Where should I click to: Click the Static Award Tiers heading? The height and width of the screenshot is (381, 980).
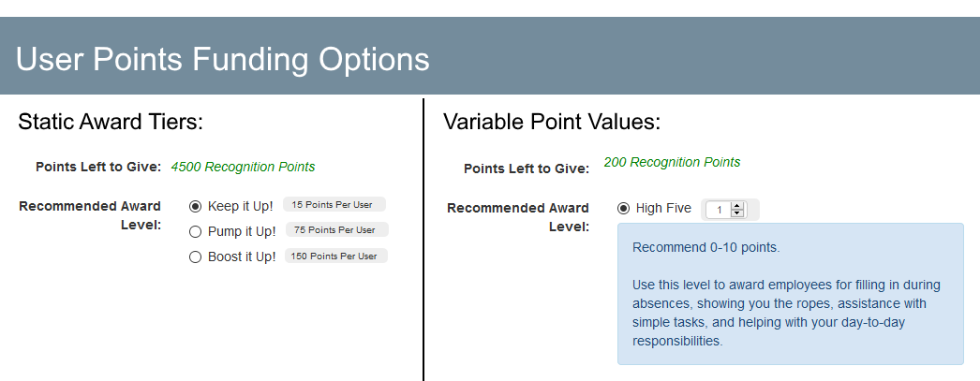pos(111,121)
